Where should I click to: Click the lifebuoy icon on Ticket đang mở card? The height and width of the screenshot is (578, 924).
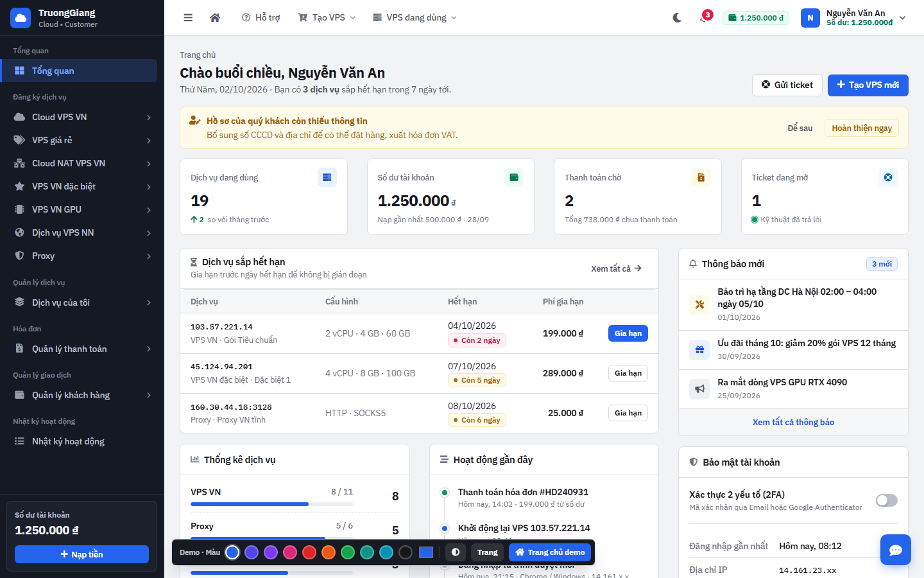coord(888,177)
